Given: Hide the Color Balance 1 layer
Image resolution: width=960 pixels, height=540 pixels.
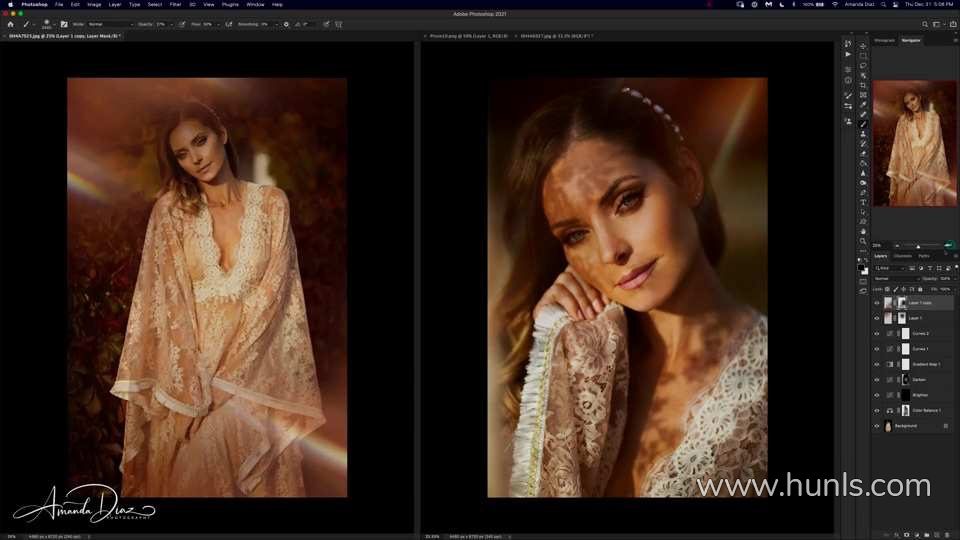Looking at the screenshot, I should (877, 410).
